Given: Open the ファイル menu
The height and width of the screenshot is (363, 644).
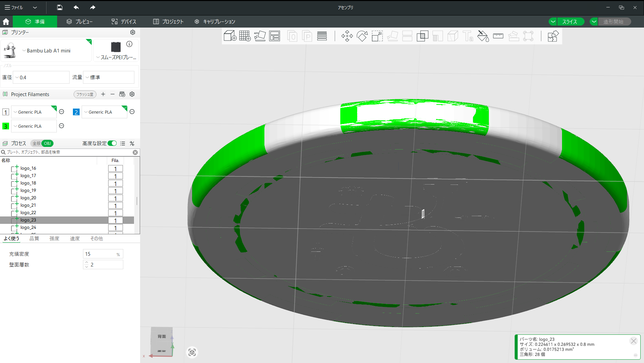Looking at the screenshot, I should coord(14,7).
